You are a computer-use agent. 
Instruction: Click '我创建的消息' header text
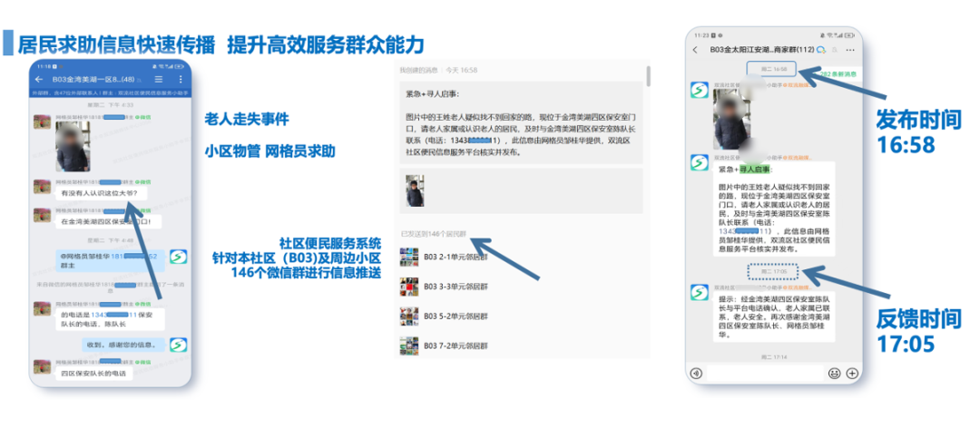[x=418, y=71]
